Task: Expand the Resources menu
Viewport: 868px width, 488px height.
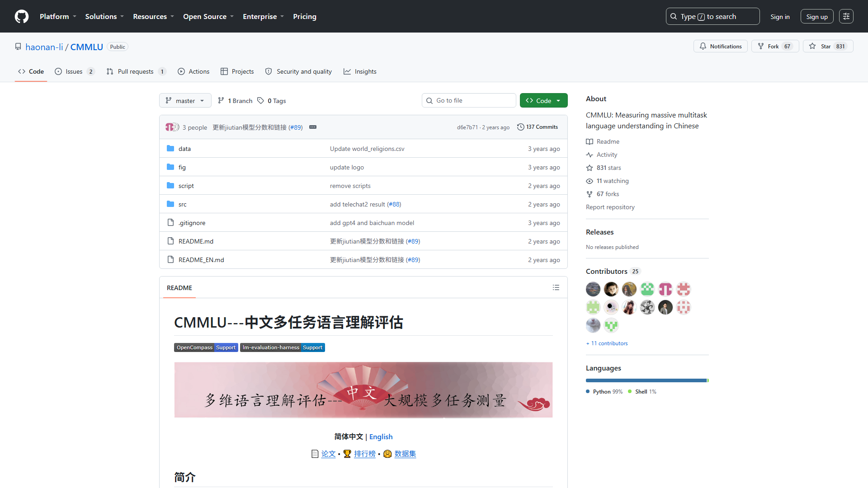Action: pos(153,16)
